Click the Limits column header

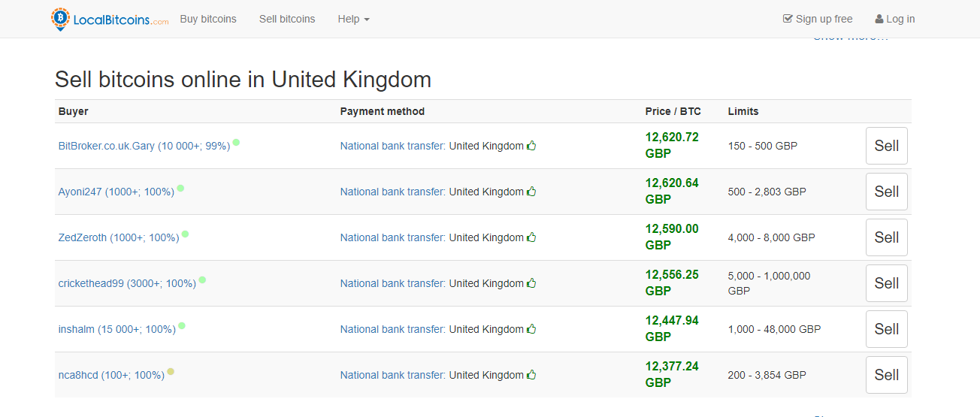(743, 111)
